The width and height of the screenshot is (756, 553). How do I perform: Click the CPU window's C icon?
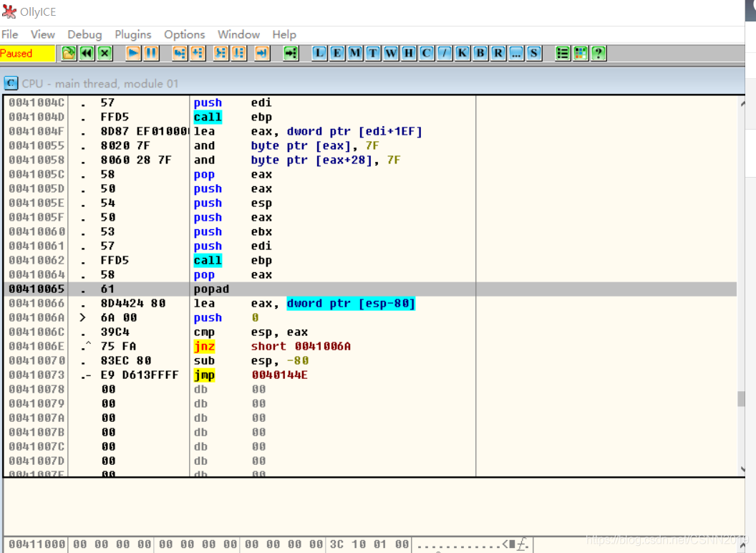coord(11,83)
